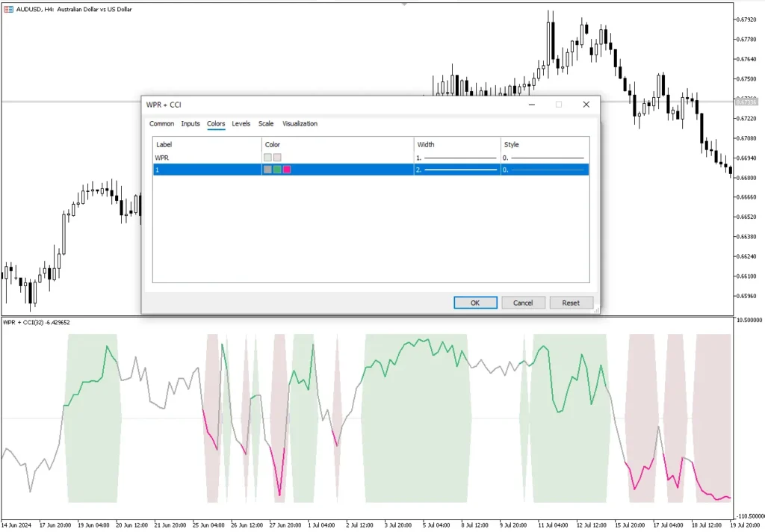Screen dimensions: 765x532
Task: Open width dropdown for row 1
Action: click(456, 170)
